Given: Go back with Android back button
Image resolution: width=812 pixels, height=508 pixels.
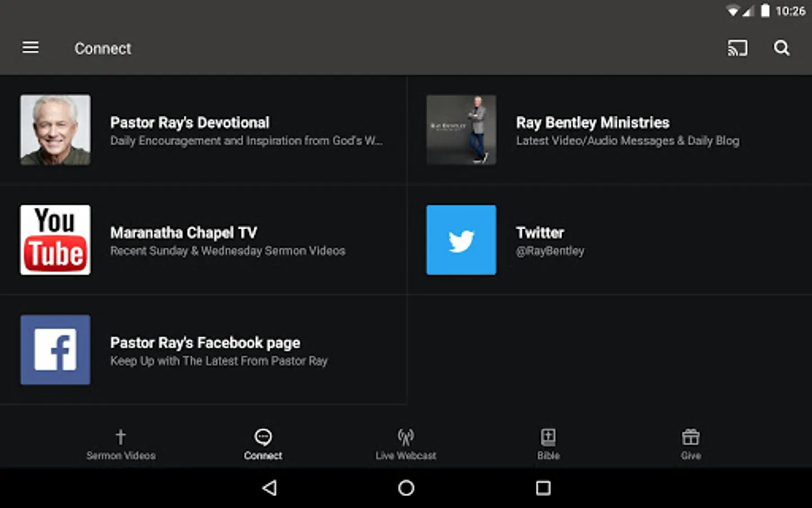Looking at the screenshot, I should tap(270, 488).
